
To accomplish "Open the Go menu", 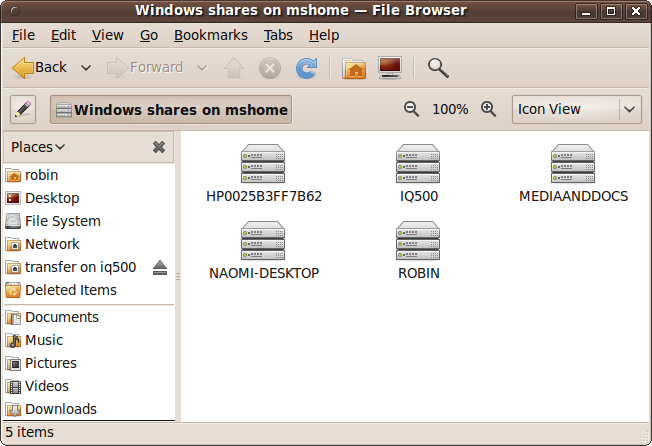I will tap(149, 35).
